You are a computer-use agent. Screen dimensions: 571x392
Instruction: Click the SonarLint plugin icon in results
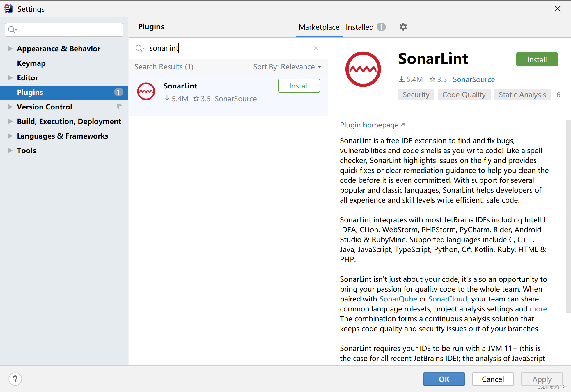pyautogui.click(x=147, y=91)
